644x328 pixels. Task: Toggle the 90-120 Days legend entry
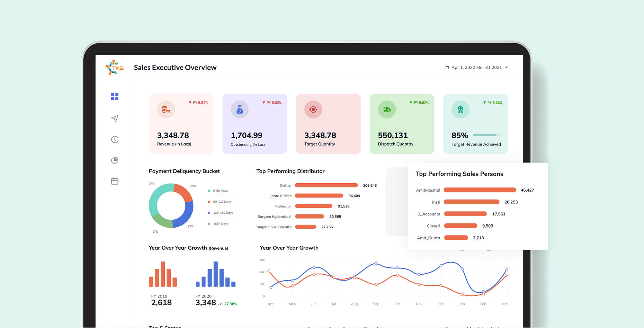click(x=222, y=202)
